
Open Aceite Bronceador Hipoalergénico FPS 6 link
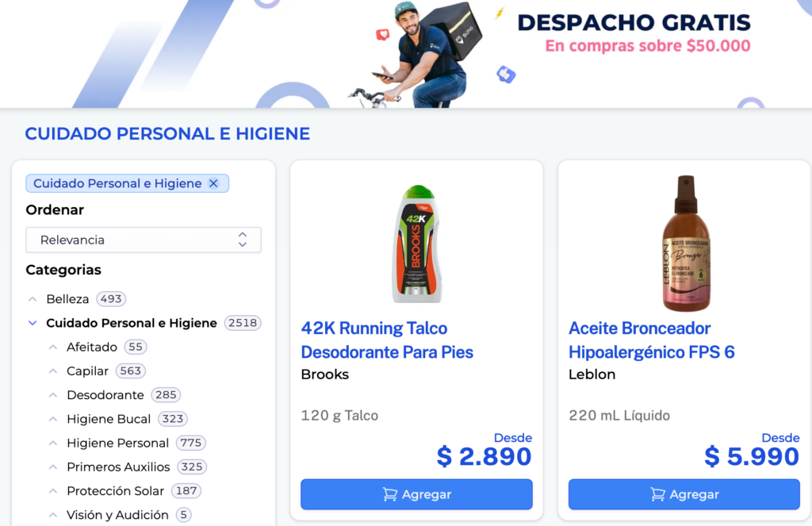[652, 340]
